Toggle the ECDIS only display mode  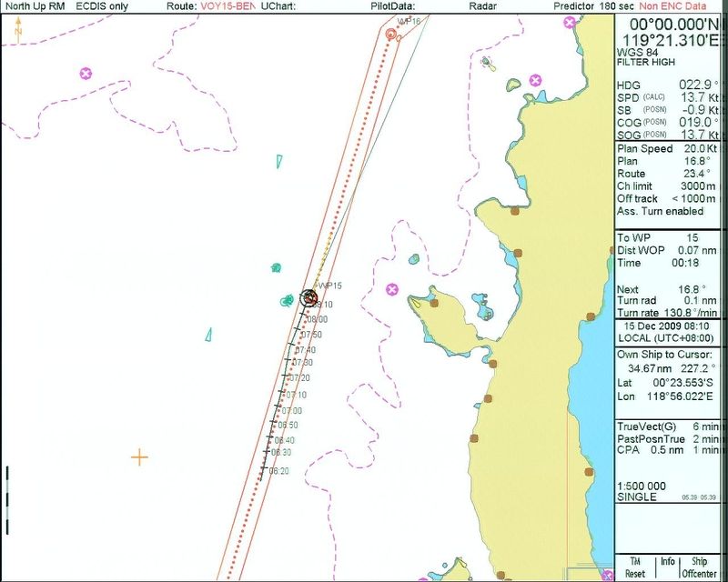click(x=103, y=5)
